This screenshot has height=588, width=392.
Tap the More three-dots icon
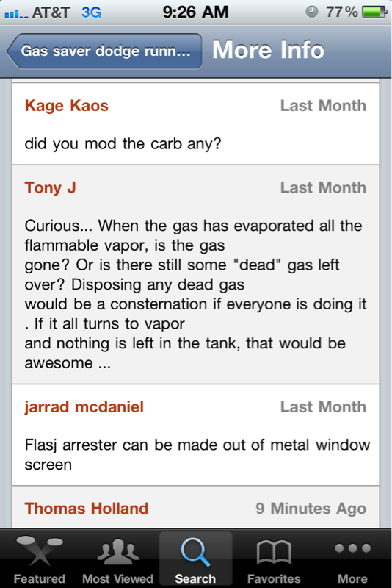(352, 548)
